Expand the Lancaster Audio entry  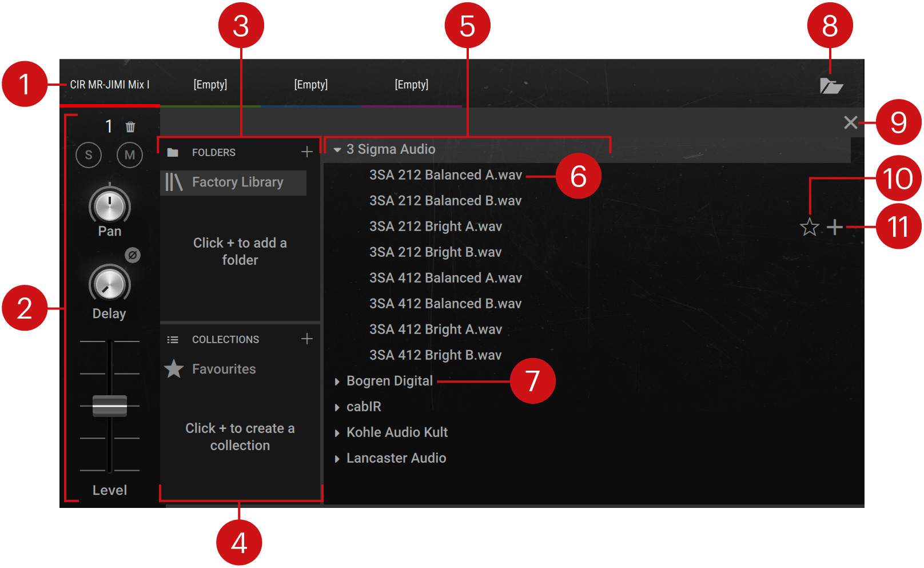336,458
